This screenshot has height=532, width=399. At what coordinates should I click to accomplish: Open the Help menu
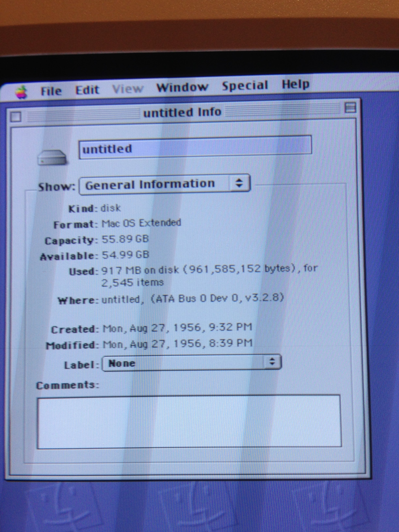(x=295, y=84)
